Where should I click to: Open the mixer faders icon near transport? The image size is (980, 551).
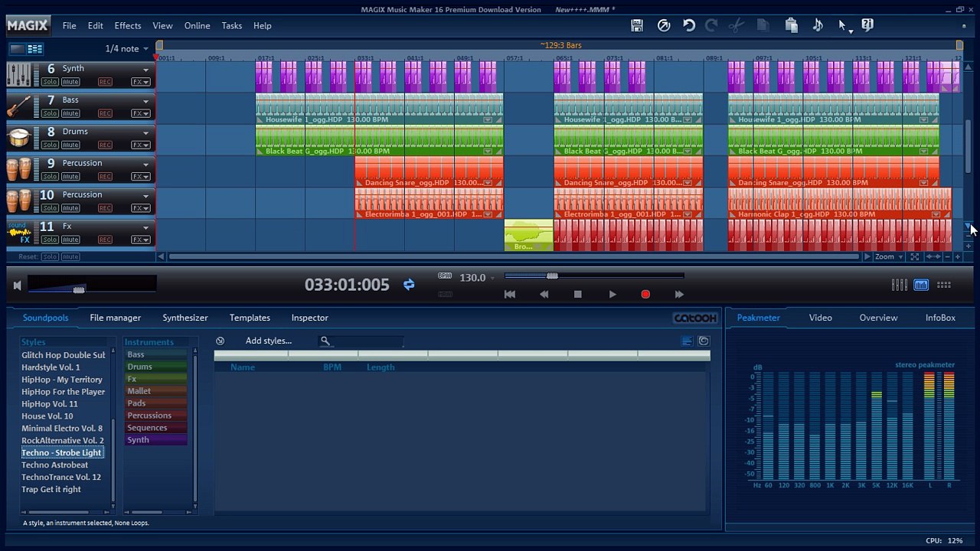tap(900, 285)
